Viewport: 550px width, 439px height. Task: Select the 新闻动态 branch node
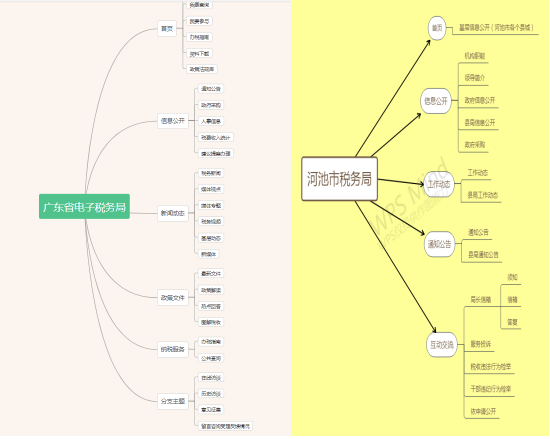point(173,213)
